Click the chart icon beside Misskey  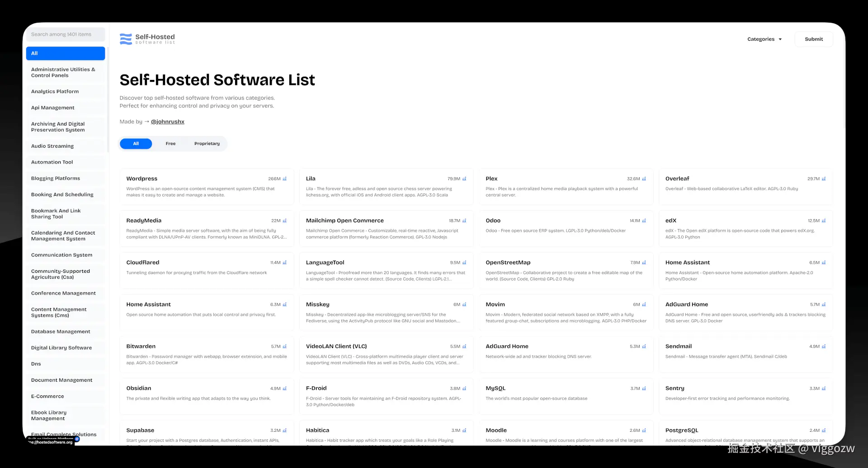[x=464, y=304]
